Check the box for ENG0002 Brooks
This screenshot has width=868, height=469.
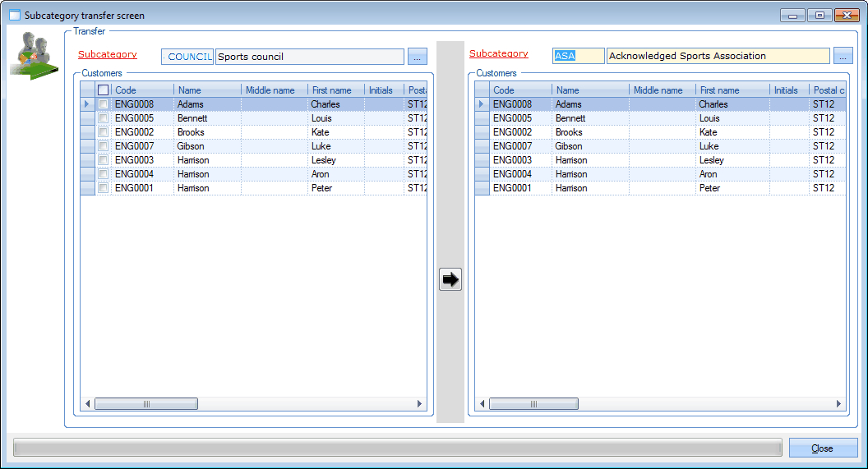[x=103, y=132]
